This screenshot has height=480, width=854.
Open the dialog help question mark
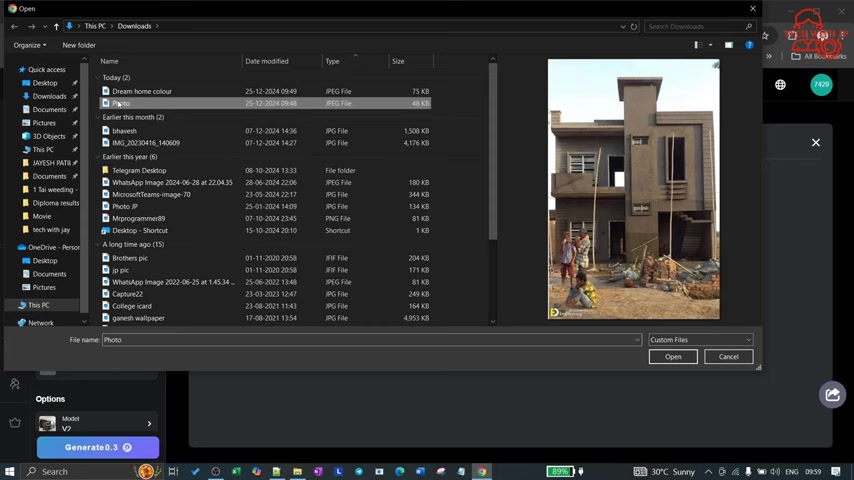click(x=749, y=45)
